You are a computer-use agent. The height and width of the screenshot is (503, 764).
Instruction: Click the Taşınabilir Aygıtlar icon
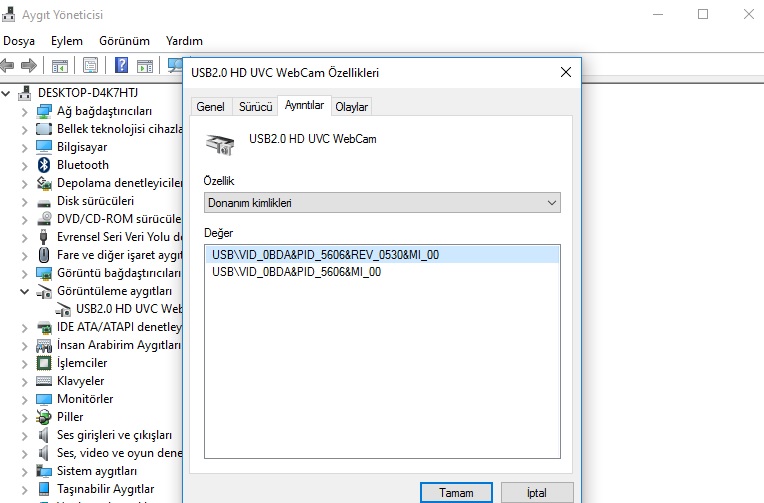tap(44, 488)
